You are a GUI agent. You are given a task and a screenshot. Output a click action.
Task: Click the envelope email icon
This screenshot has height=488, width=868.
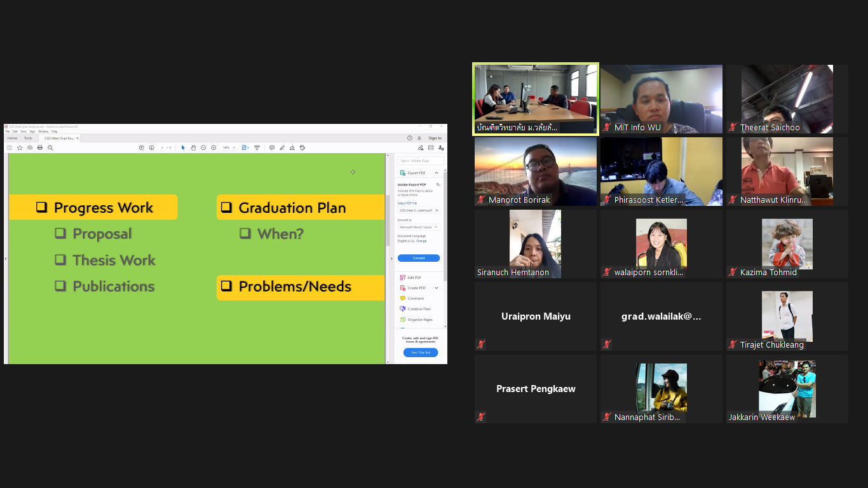(430, 147)
